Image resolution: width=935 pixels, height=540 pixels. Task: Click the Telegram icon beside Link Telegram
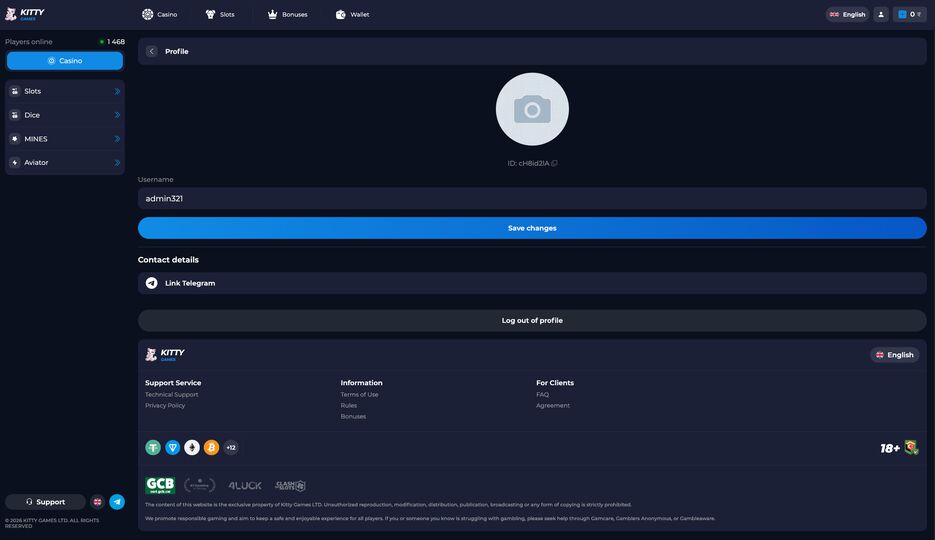(x=151, y=283)
